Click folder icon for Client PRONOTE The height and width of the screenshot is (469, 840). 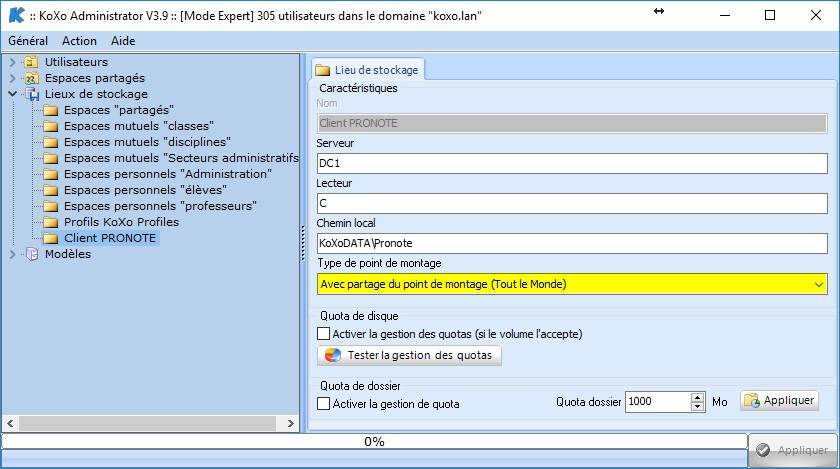pyautogui.click(x=51, y=239)
